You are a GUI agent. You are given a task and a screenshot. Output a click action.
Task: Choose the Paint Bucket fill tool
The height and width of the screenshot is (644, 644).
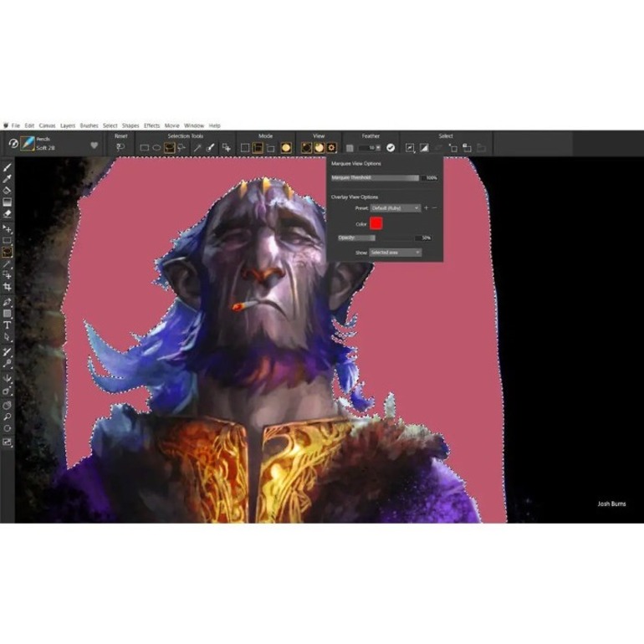tap(8, 190)
